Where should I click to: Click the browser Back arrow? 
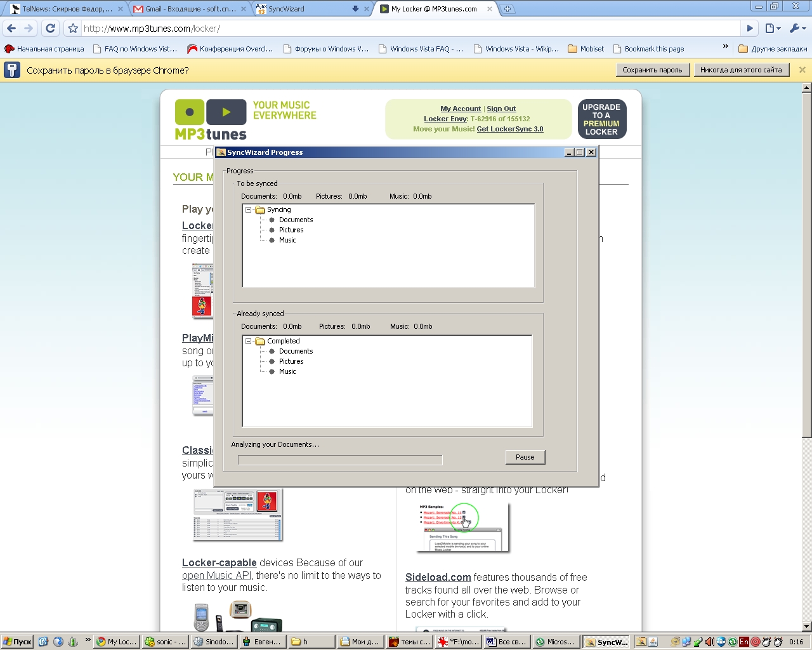(11, 28)
